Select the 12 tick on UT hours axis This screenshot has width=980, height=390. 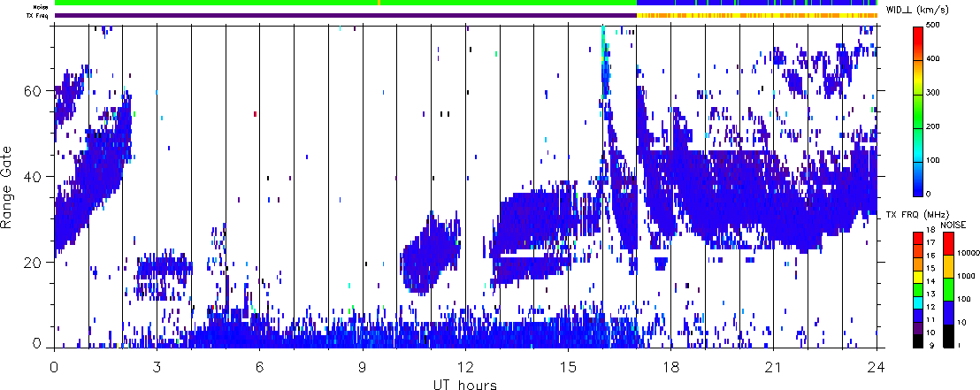pyautogui.click(x=465, y=364)
